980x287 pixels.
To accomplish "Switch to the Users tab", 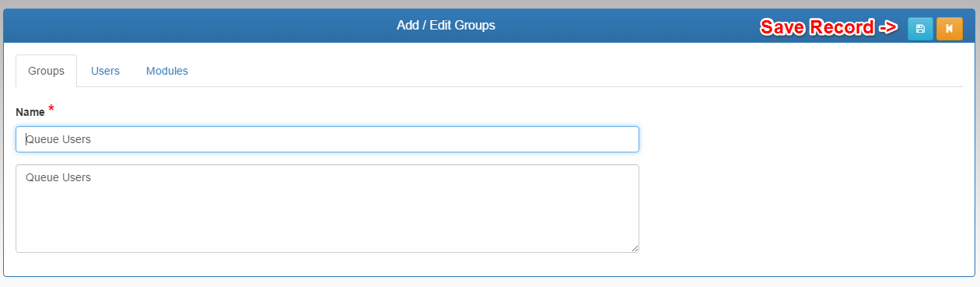I will coord(105,71).
